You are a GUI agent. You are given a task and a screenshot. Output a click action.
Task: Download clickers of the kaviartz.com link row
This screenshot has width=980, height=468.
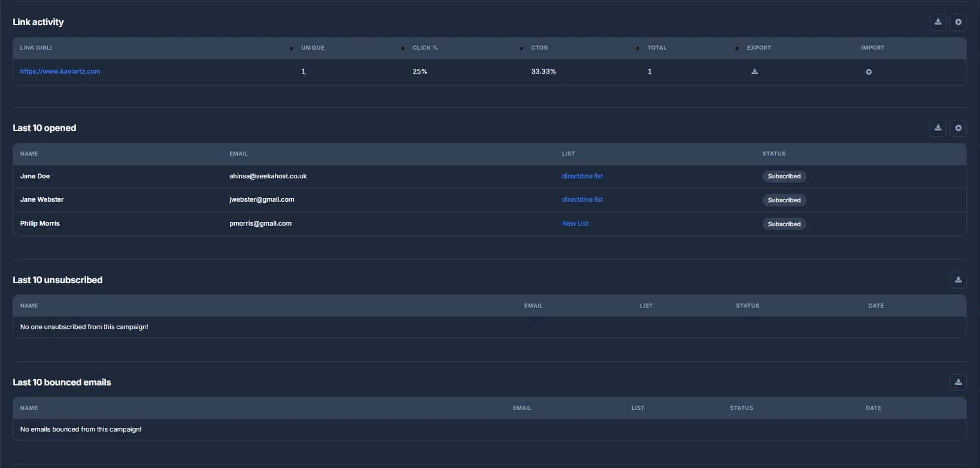point(754,72)
